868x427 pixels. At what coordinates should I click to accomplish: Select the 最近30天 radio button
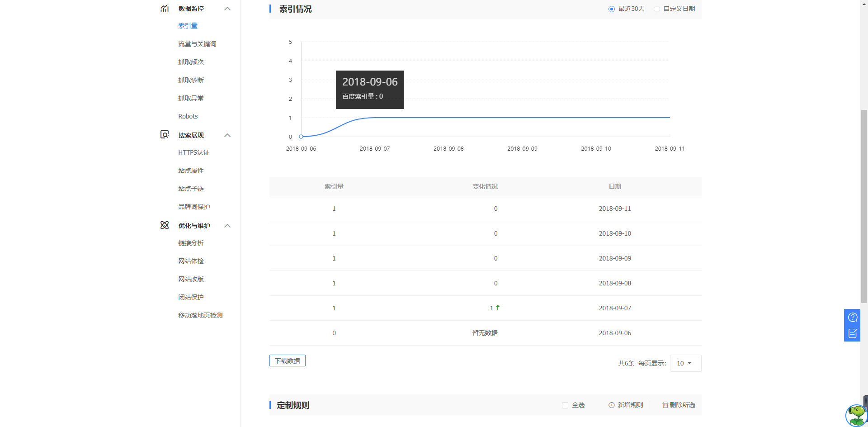pos(612,8)
